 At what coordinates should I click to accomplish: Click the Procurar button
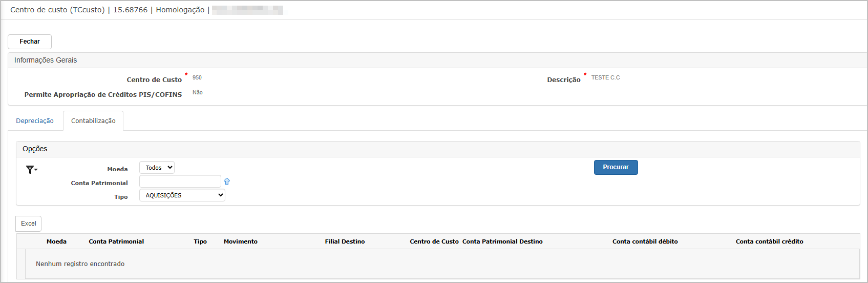(616, 167)
